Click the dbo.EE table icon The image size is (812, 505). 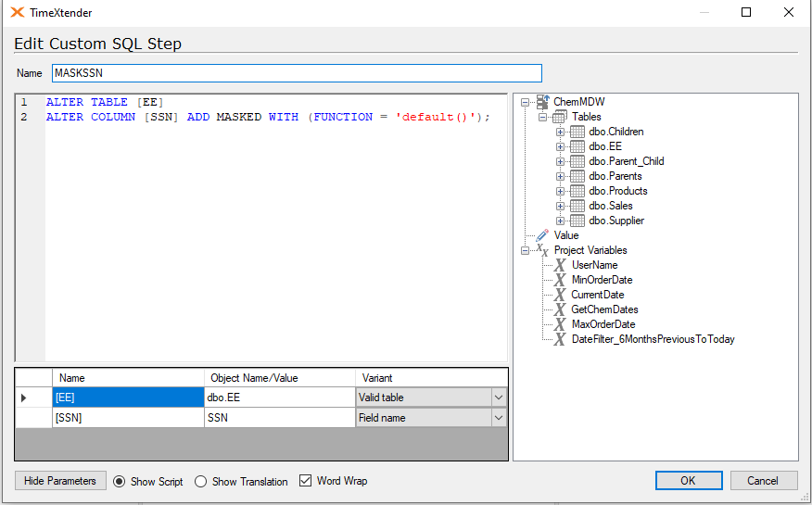tap(577, 146)
